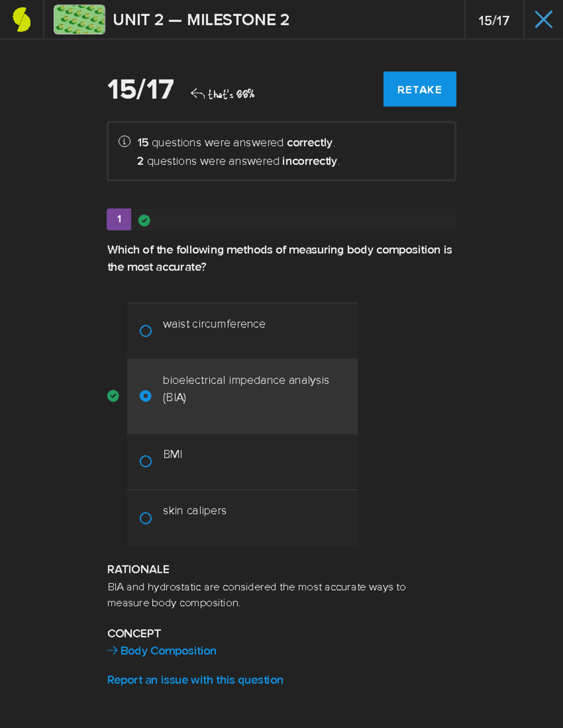Click the info icon beside results summary
The width and height of the screenshot is (563, 728).
[x=124, y=142]
